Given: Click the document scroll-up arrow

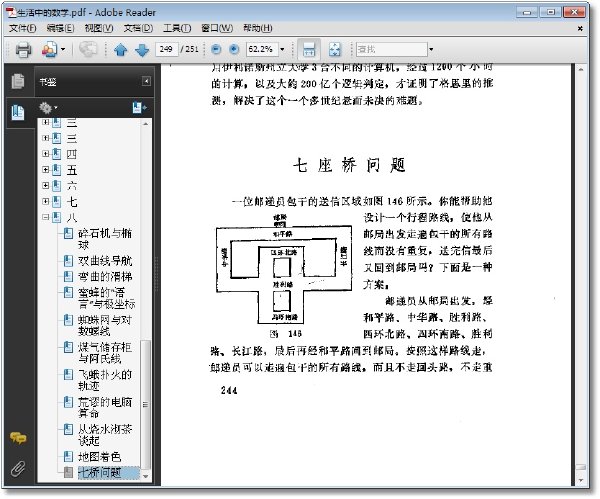Looking at the screenshot, I should pyautogui.click(x=581, y=70).
